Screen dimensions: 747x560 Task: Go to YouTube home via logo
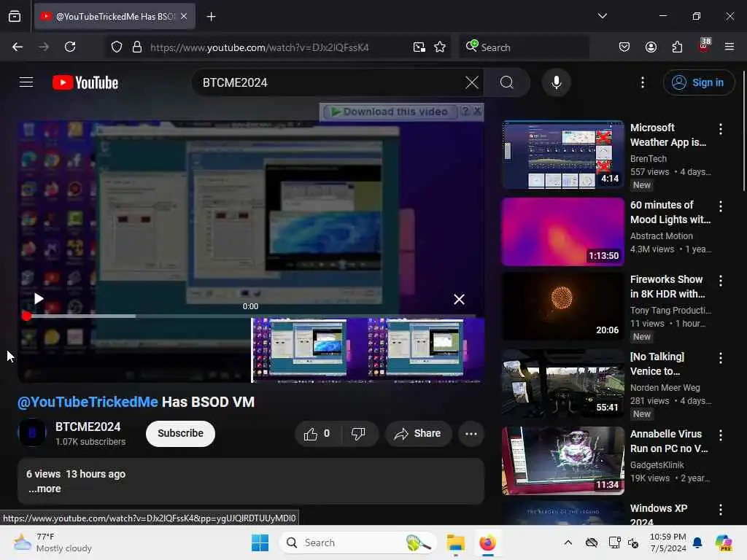85,83
